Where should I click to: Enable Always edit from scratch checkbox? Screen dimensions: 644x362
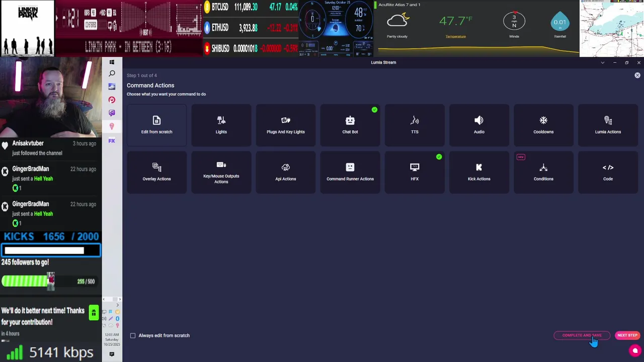[133, 335]
